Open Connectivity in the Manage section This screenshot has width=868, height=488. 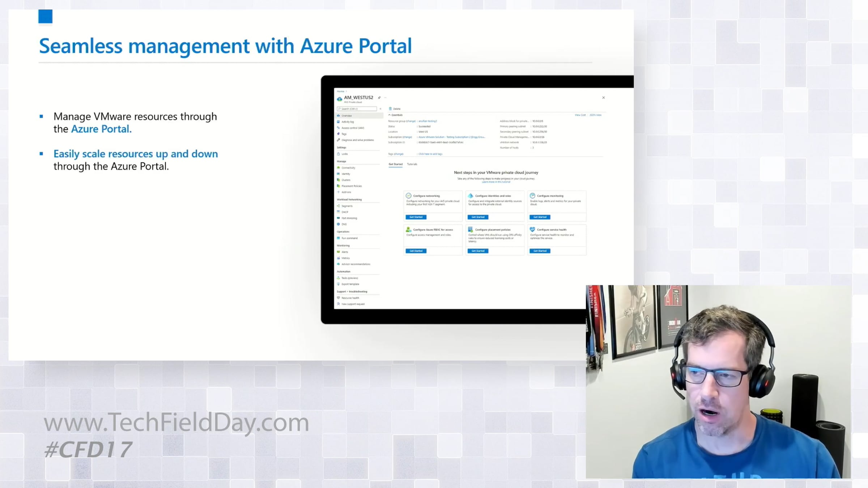coord(348,168)
